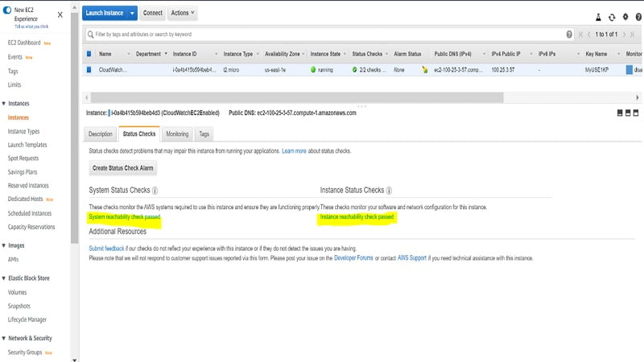Select the first details panel layout icon
Viewport: 644px width, 362px height.
pos(620,113)
